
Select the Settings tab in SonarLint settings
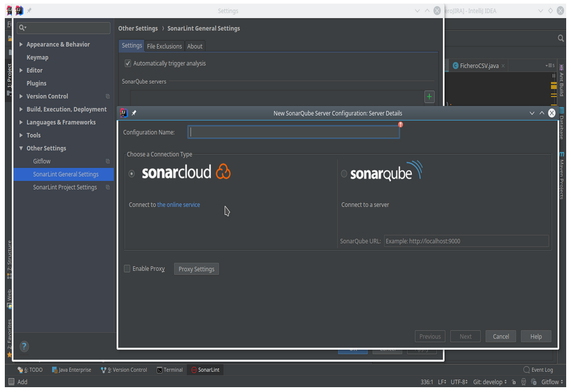click(132, 46)
